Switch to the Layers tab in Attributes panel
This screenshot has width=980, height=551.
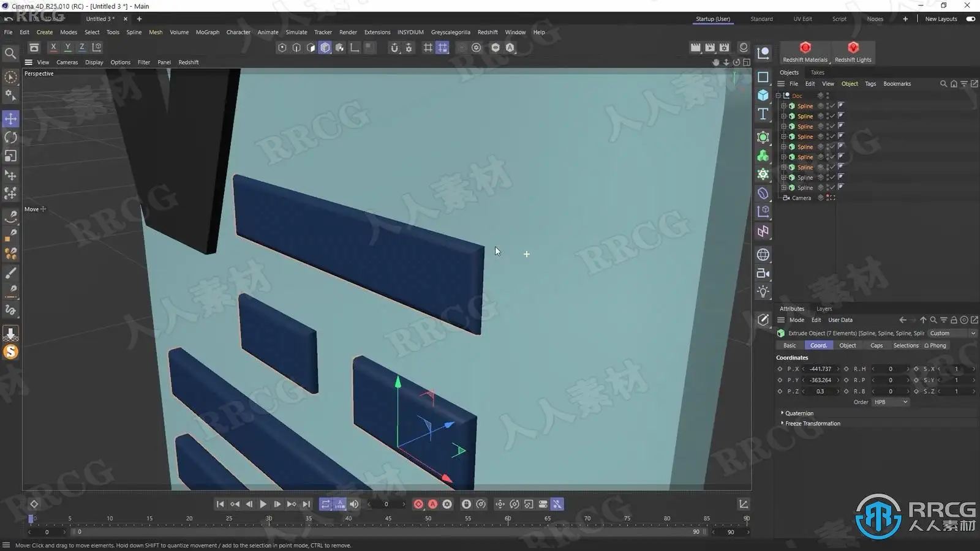(824, 309)
